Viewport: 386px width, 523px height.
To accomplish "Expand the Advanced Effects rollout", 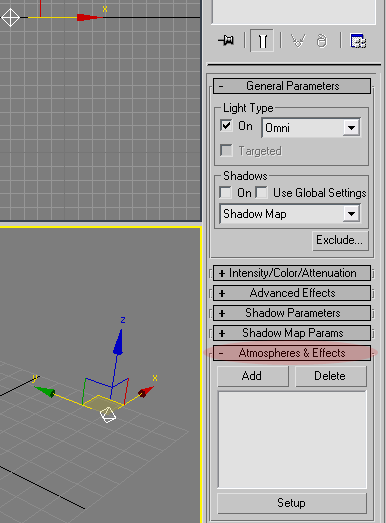I will click(x=292, y=293).
